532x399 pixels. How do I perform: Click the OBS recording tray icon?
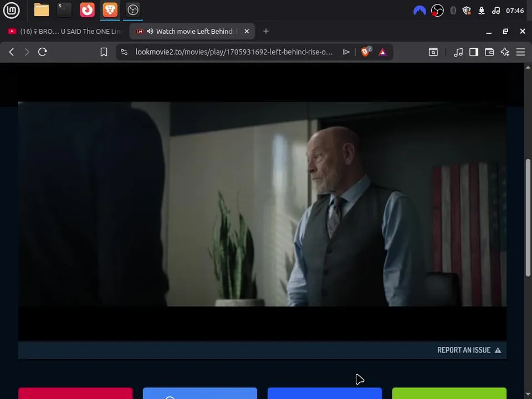tap(437, 11)
